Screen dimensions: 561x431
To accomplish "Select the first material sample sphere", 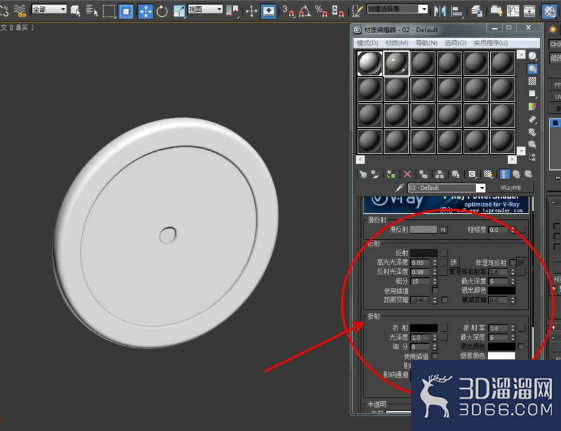I will click(x=370, y=63).
